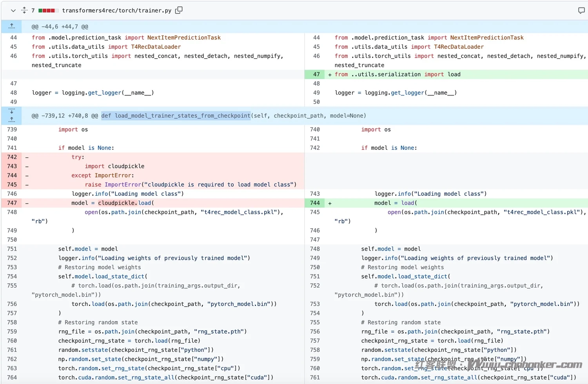Collapse the trainer.py file diff
Screen dimensions: 588x384
13,11
